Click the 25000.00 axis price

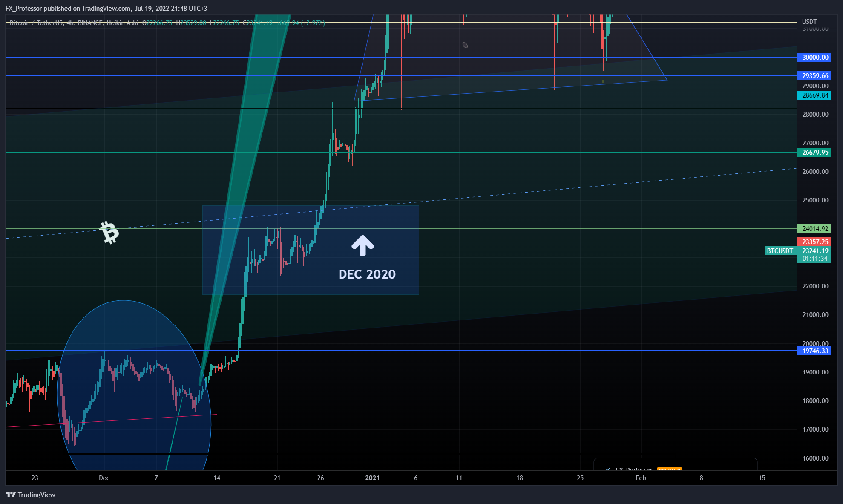(815, 200)
